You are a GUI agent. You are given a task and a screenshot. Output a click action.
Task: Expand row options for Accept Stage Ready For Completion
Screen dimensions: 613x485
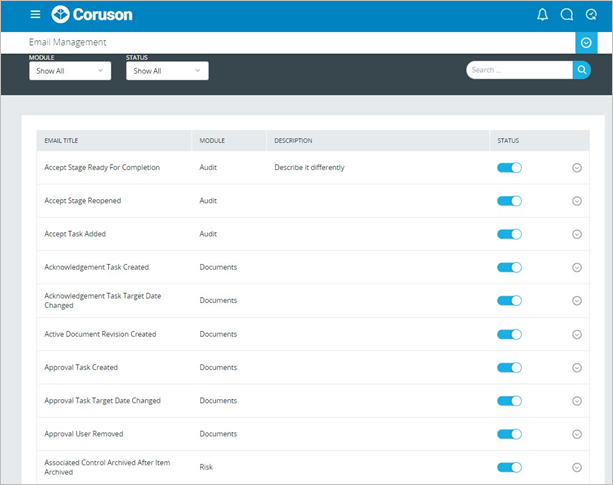577,168
